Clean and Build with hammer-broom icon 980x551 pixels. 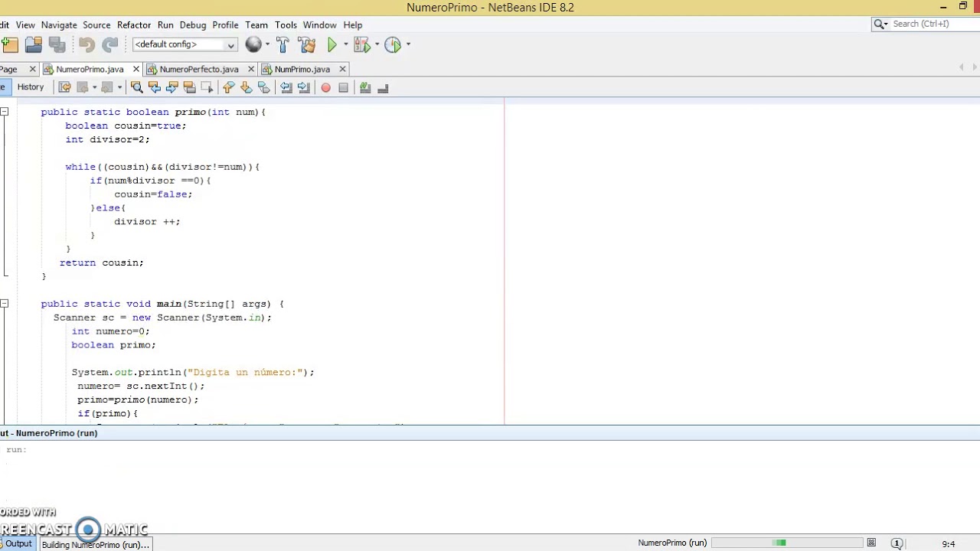click(307, 45)
